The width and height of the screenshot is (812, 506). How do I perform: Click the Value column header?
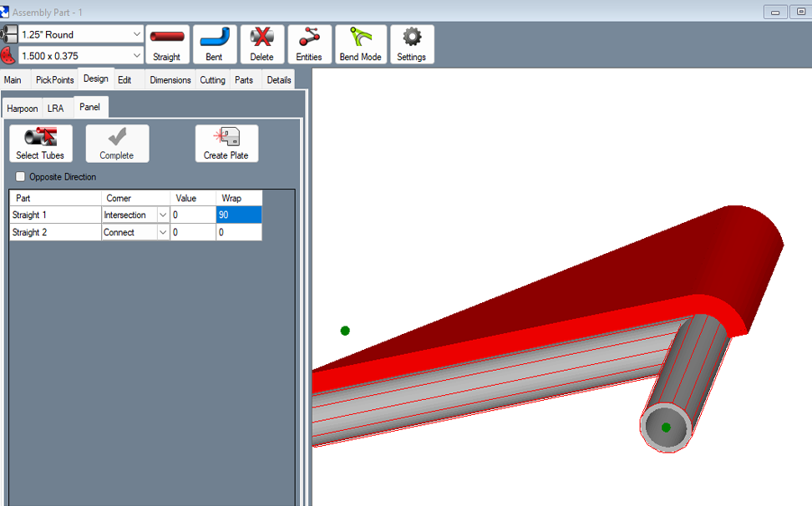[x=193, y=198]
